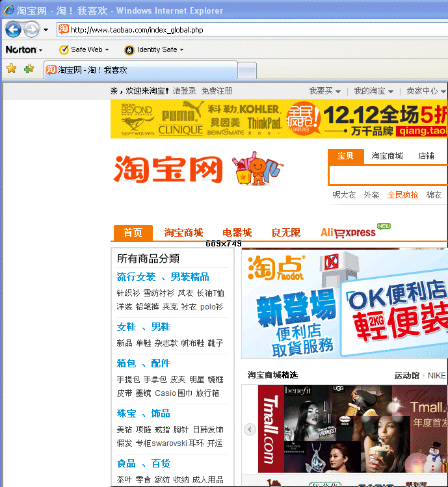
Task: Open the Favorites star icon
Action: pyautogui.click(x=11, y=69)
